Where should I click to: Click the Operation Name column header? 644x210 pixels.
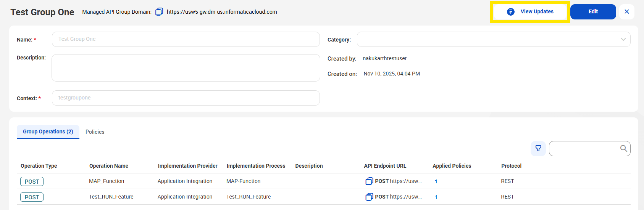coord(109,166)
